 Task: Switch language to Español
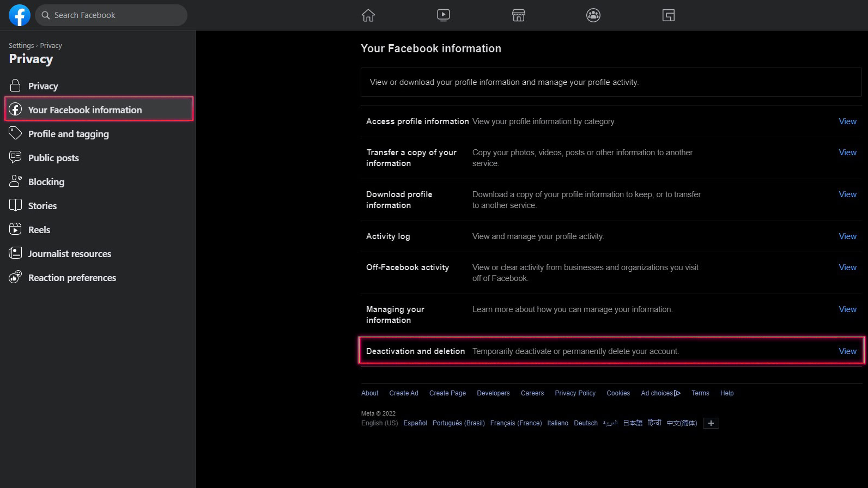pos(415,423)
